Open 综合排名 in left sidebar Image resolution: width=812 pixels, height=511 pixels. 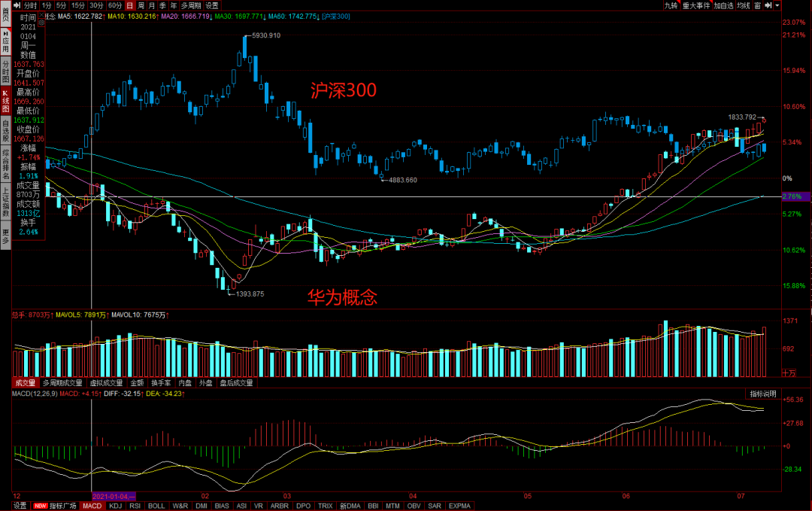click(6, 164)
